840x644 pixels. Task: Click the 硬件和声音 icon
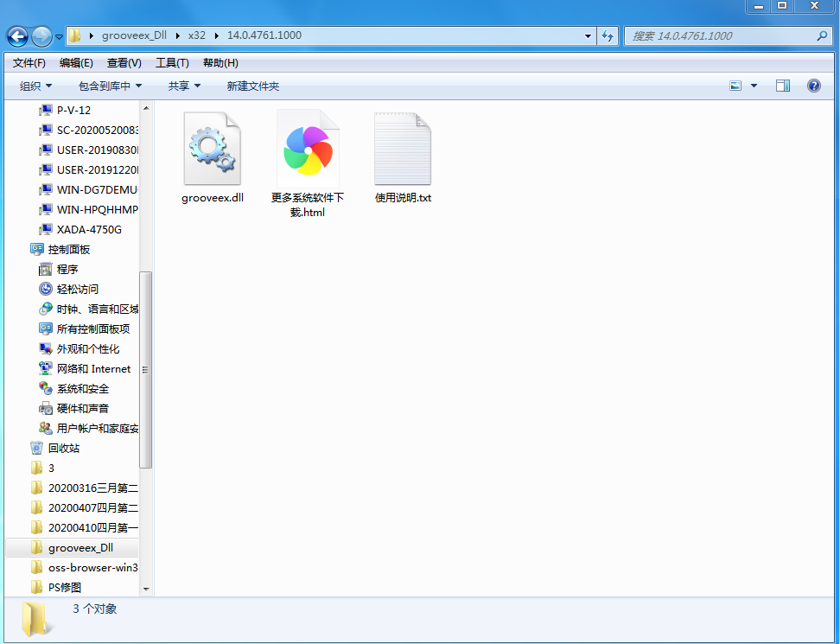click(x=46, y=408)
